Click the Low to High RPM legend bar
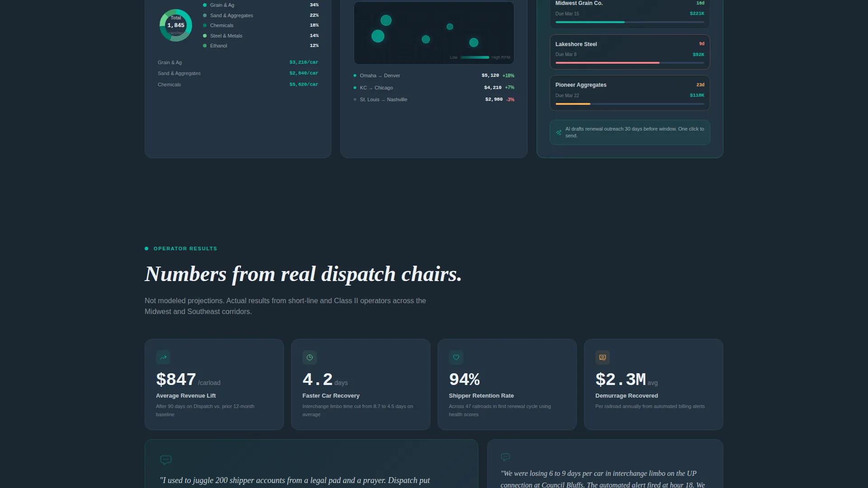Viewport: 868px width, 488px height. coord(475,57)
